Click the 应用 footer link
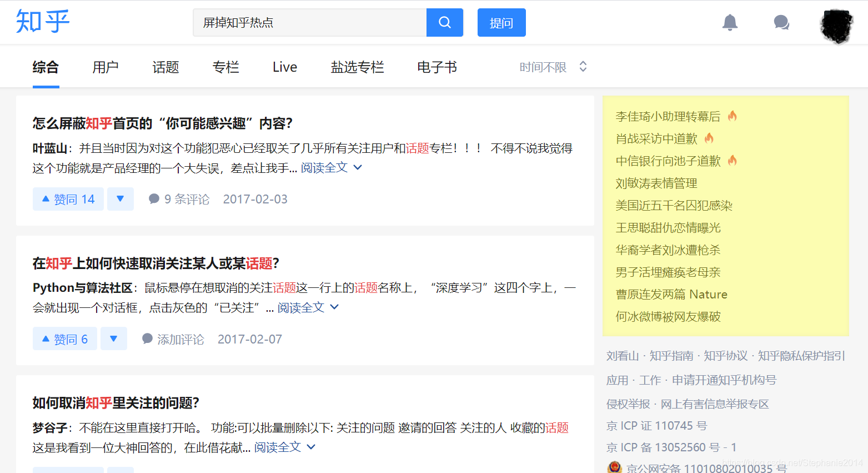This screenshot has width=868, height=473. tap(618, 380)
